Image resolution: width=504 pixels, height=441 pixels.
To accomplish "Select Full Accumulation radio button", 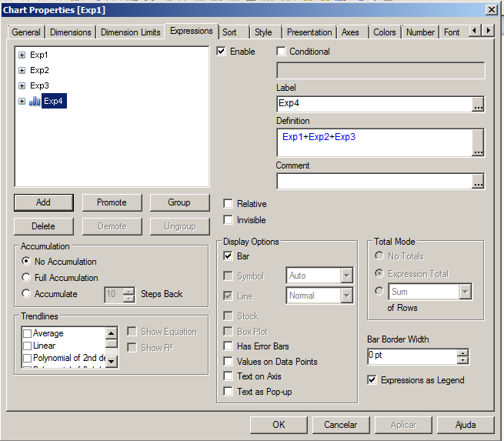I will [26, 277].
